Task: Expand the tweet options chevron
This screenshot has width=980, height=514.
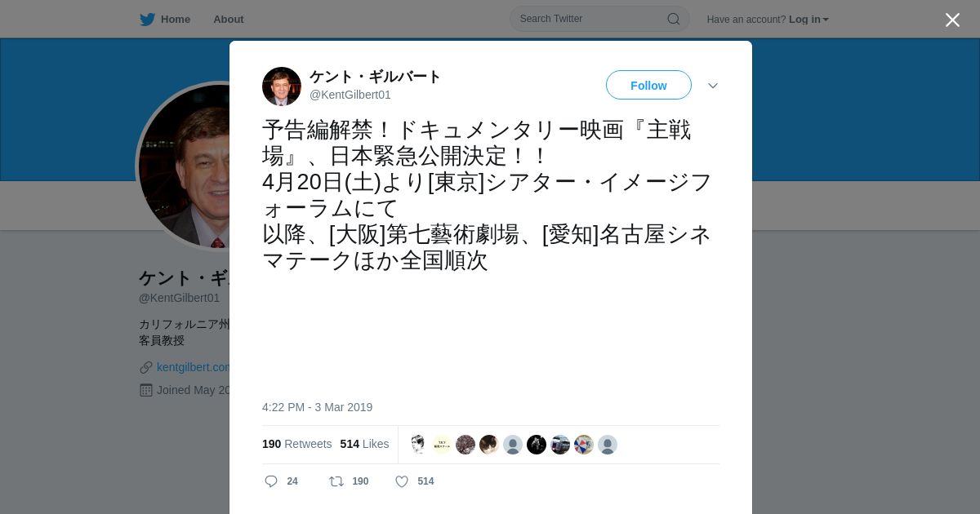Action: click(713, 86)
